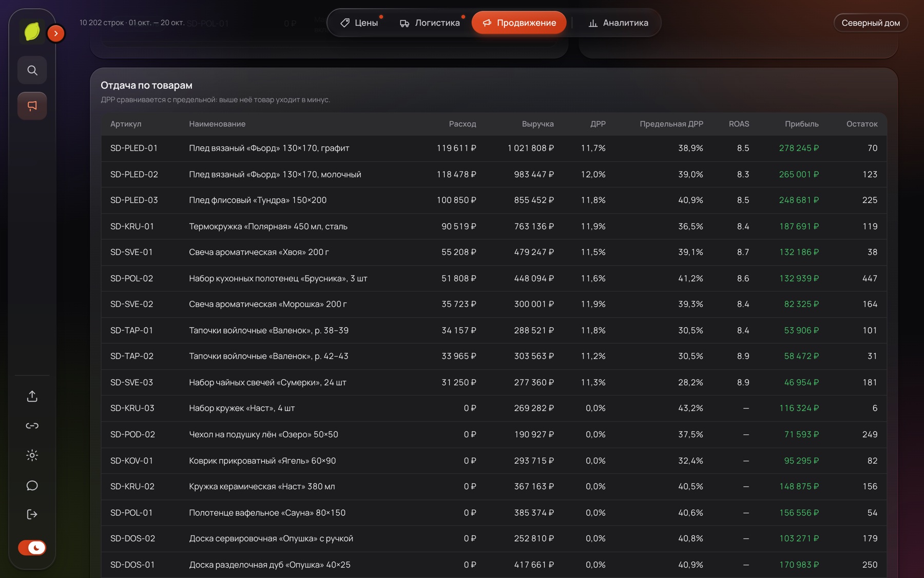Sort by the Предельная ДРР column header
Image resolution: width=924 pixels, height=578 pixels.
coord(671,124)
